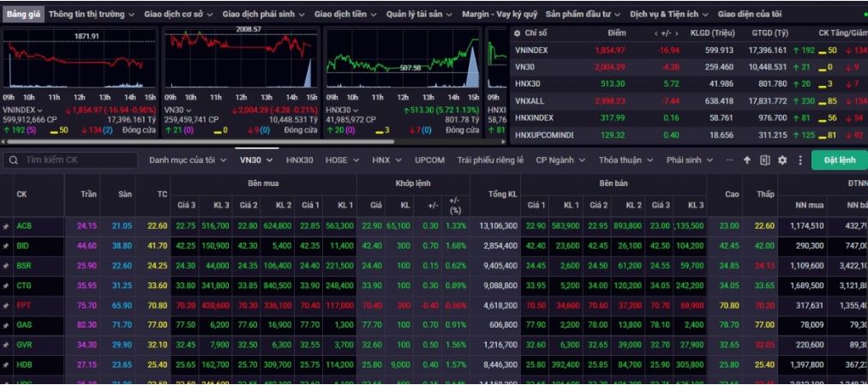The height and width of the screenshot is (385, 868).
Task: Pin the CTG stock row
Action: click(x=5, y=286)
